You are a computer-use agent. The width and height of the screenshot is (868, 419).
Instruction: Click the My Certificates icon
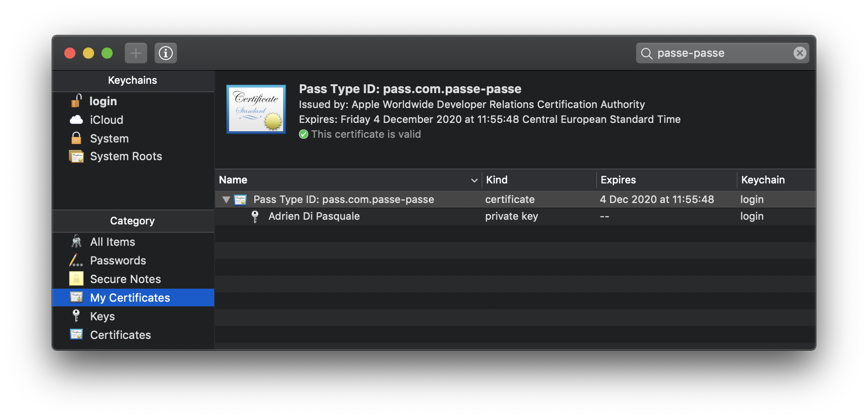coord(76,297)
